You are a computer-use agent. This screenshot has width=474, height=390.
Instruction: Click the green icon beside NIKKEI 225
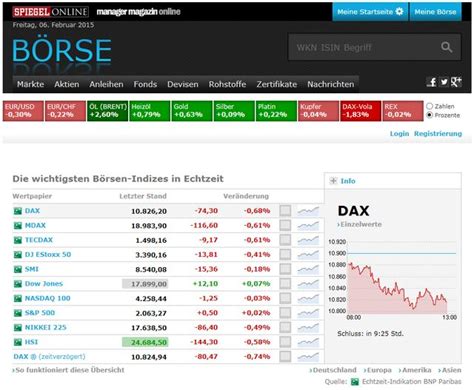pyautogui.click(x=18, y=328)
